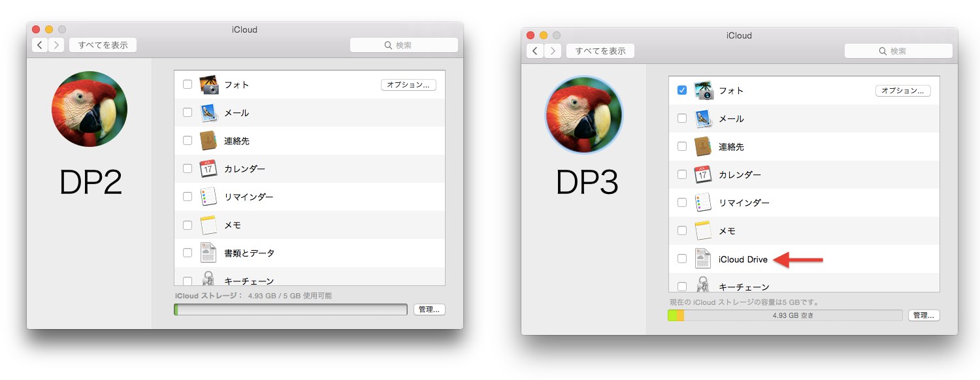Go back with left arrow in DP3 window
Viewport: 980px width, 380px height.
coord(535,51)
